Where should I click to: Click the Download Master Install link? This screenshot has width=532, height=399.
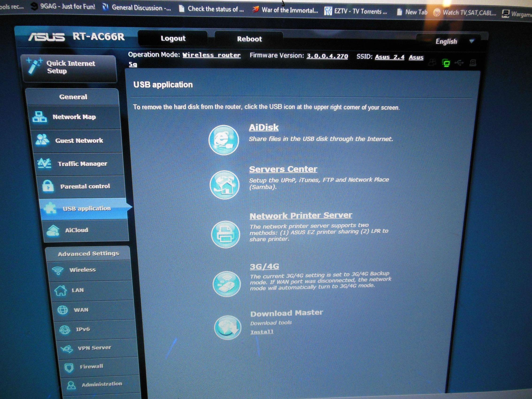tap(262, 332)
